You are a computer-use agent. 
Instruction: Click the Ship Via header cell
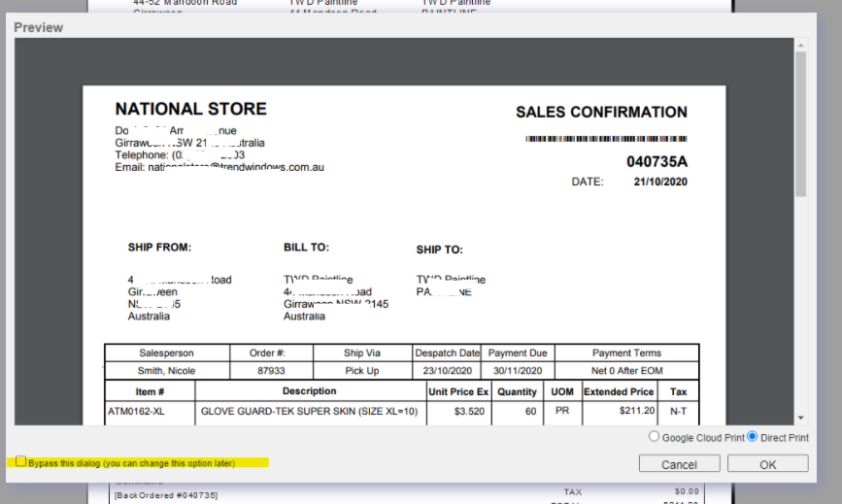(362, 353)
